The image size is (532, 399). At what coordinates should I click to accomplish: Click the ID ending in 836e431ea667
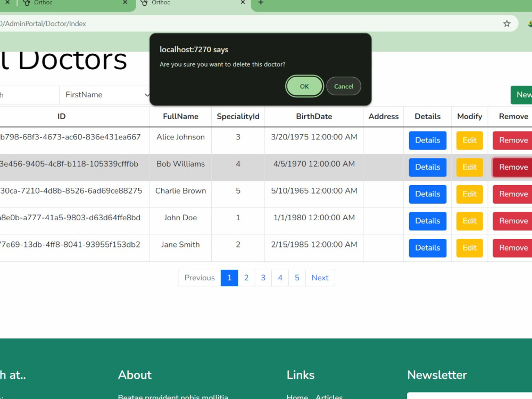pyautogui.click(x=70, y=137)
